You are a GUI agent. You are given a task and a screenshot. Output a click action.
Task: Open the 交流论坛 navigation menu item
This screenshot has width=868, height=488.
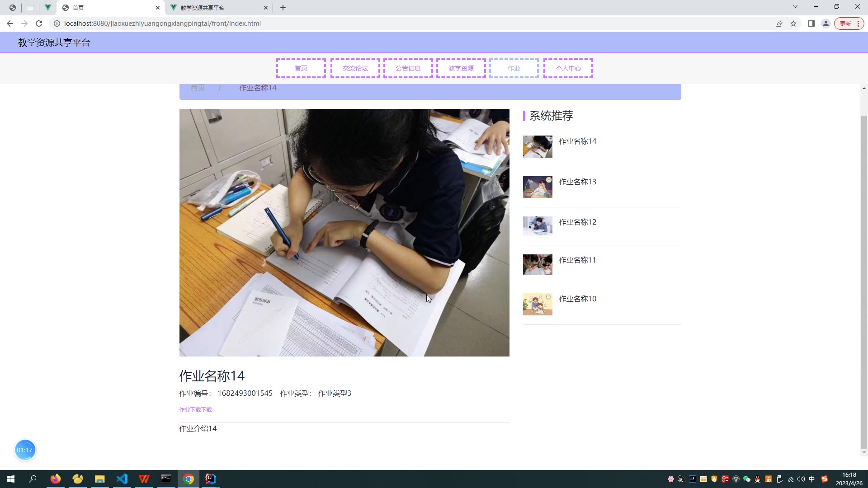click(355, 68)
